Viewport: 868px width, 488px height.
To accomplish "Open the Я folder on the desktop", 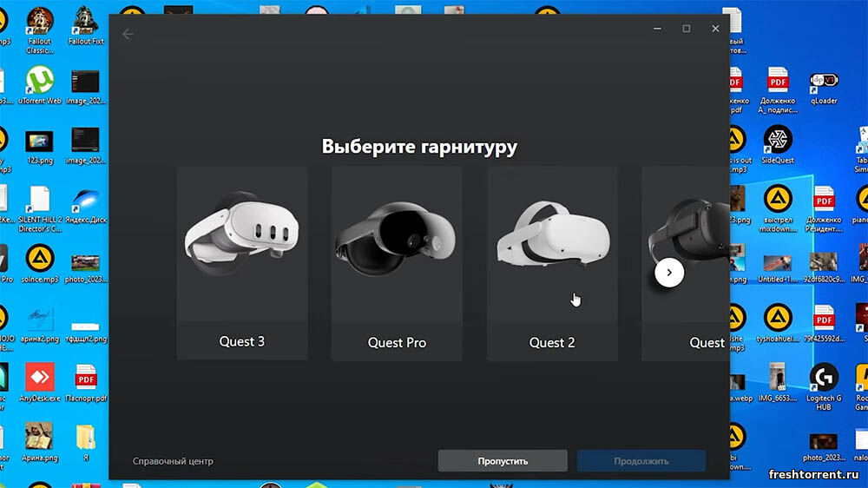I will [86, 441].
